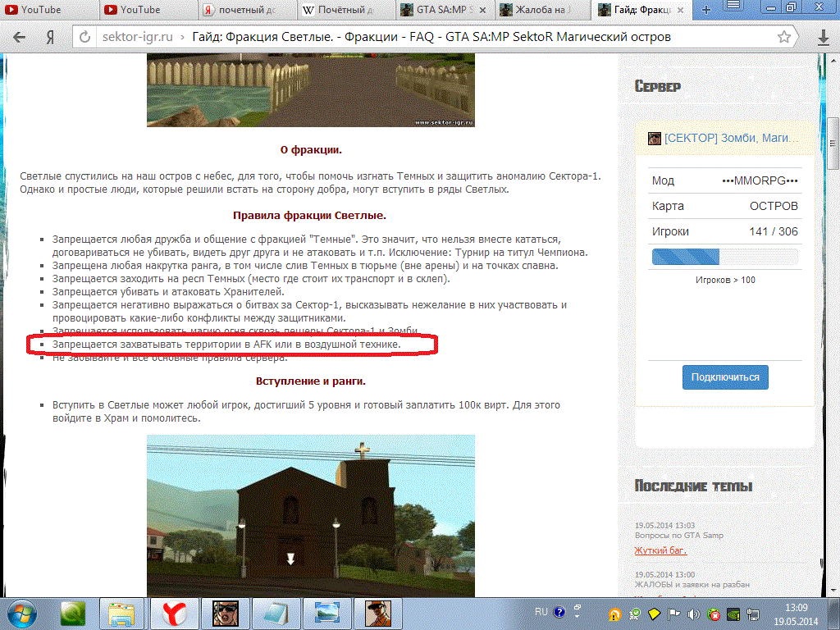Open the Windows Start menu
The image size is (840, 630).
[21, 614]
